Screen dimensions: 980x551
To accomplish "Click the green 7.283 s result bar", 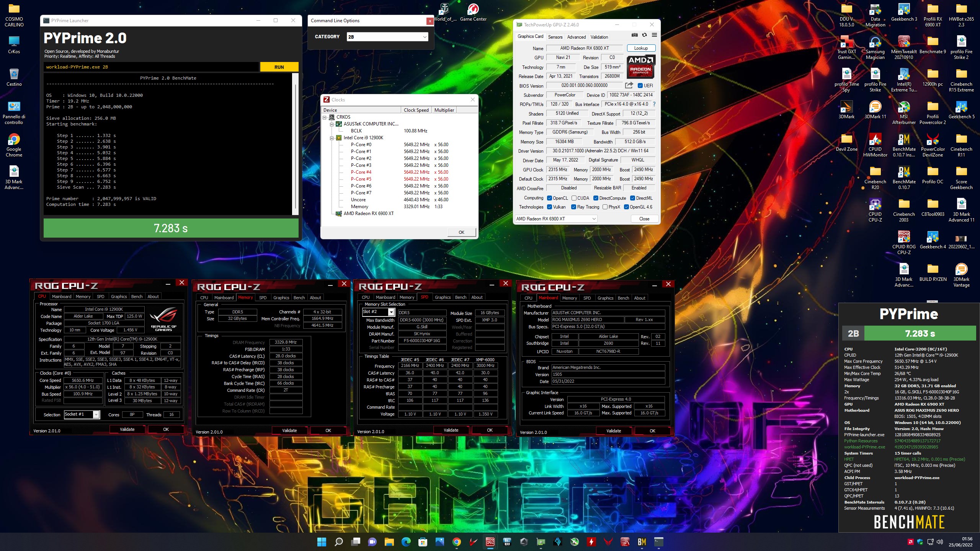I will (171, 228).
